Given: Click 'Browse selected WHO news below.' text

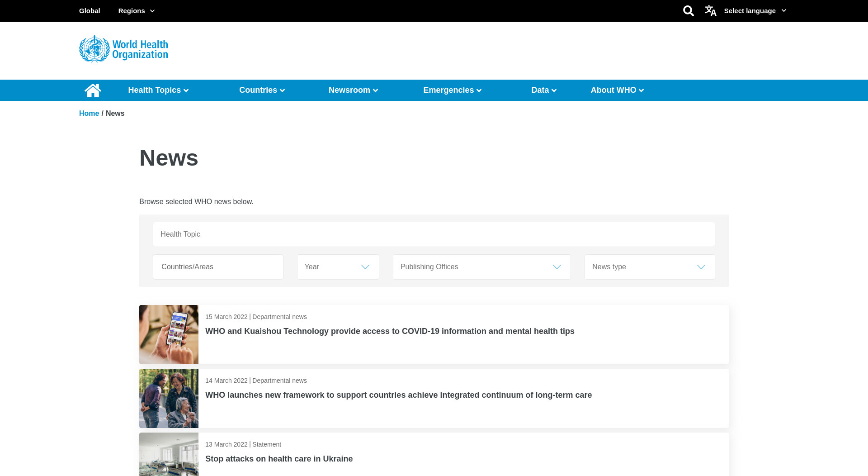Looking at the screenshot, I should (196, 202).
